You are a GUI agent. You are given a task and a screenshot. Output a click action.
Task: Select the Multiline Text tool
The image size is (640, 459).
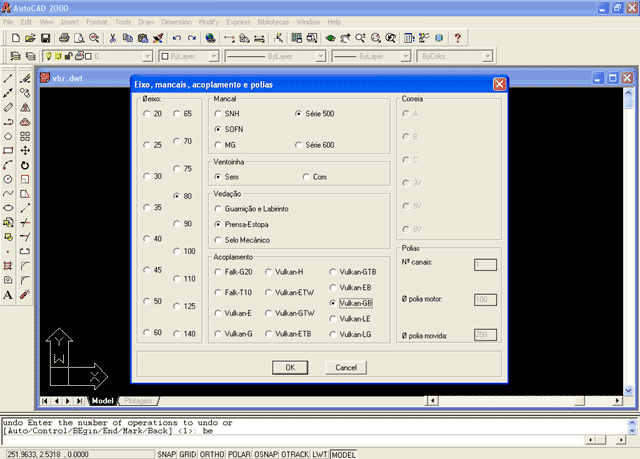click(8, 295)
